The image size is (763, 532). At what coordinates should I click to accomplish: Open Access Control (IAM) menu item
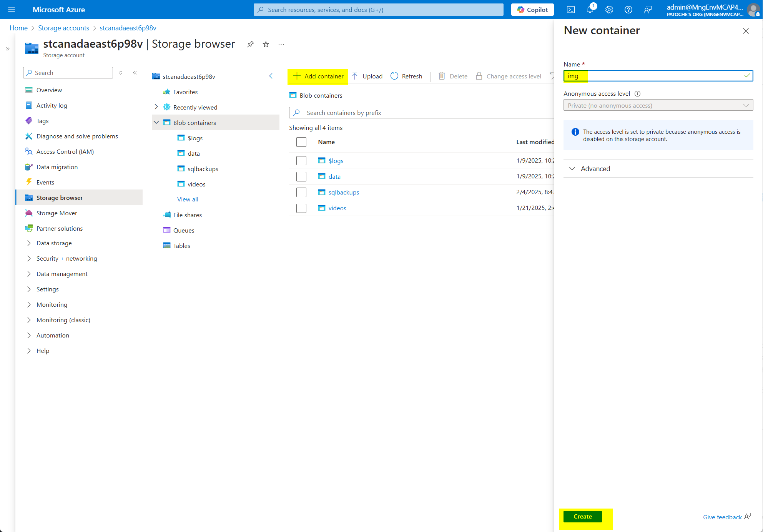click(x=65, y=151)
